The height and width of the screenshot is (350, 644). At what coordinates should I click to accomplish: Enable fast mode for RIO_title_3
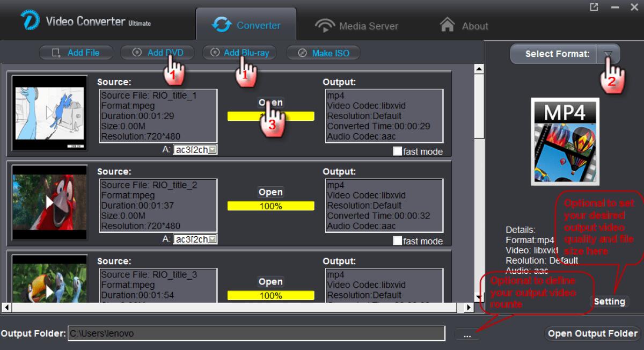pos(397,330)
